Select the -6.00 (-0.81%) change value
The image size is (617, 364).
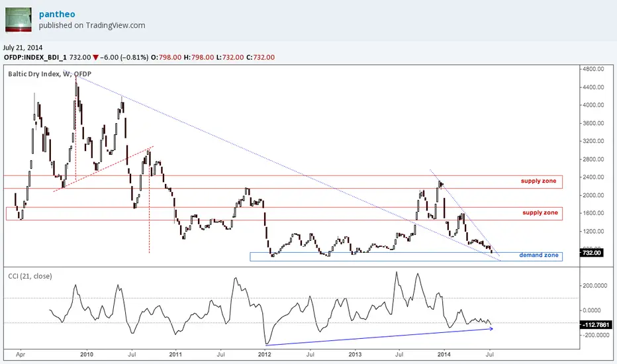click(x=124, y=58)
